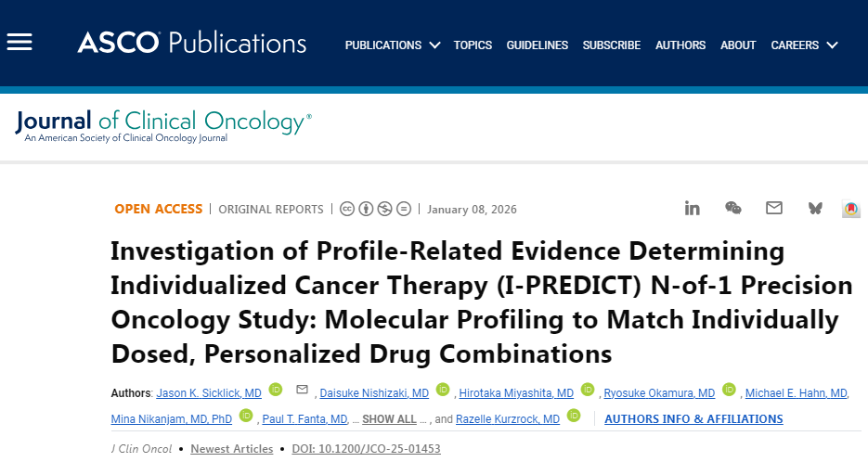Share article on Bluesky
This screenshot has width=868, height=462.
pos(815,208)
